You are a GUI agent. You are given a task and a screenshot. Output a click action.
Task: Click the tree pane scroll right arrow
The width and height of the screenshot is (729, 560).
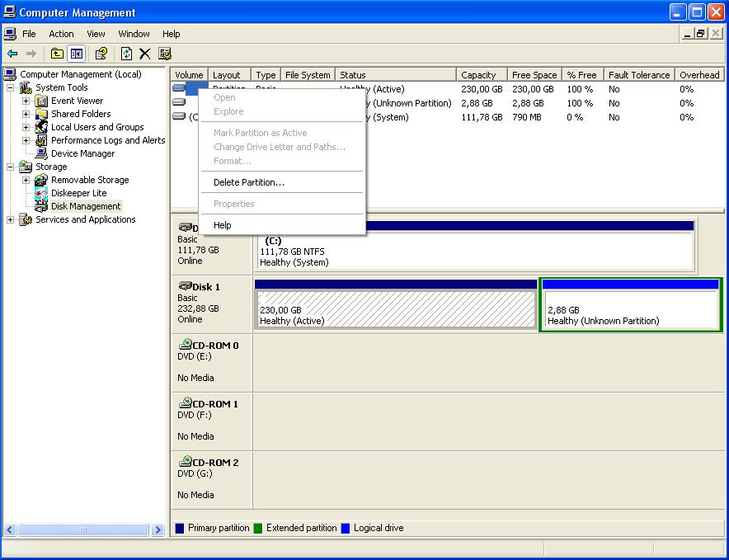click(x=158, y=529)
